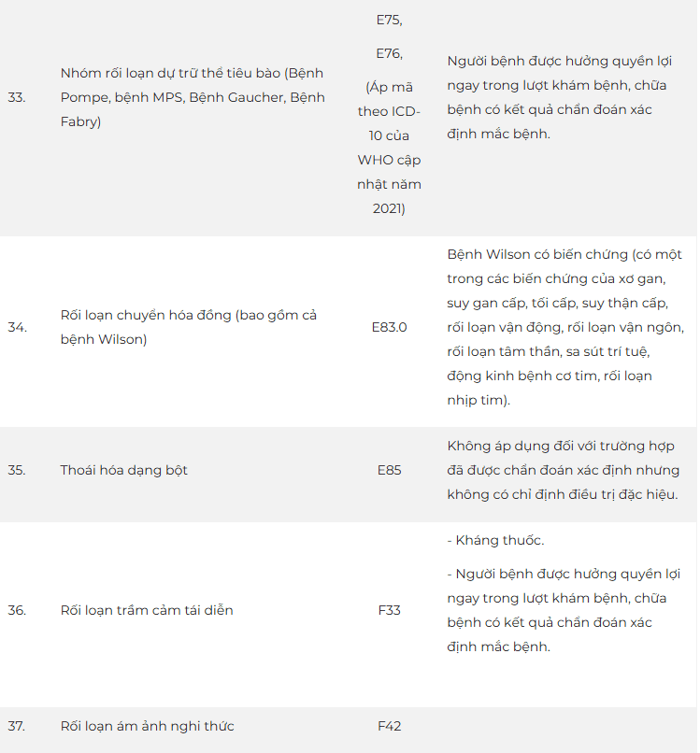Click the '- Kháng thuốc.' condition line

tap(496, 541)
